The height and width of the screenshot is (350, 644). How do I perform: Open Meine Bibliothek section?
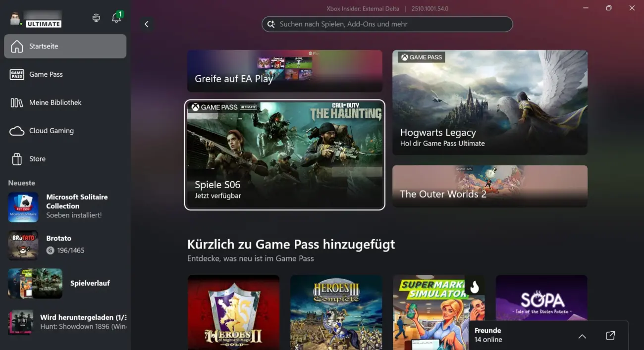pos(65,102)
